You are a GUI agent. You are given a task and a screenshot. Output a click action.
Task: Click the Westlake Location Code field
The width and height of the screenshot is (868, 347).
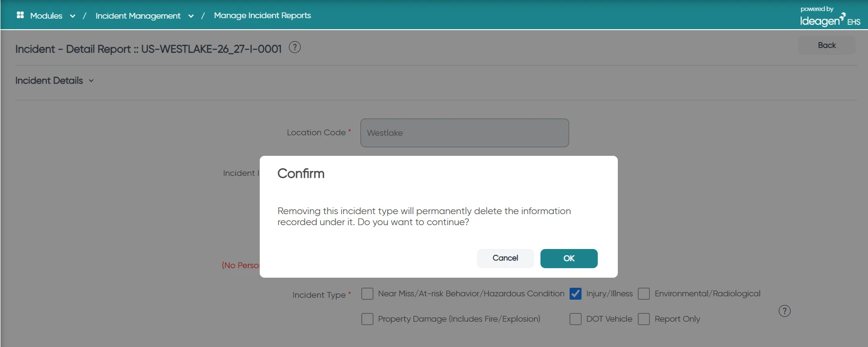465,133
